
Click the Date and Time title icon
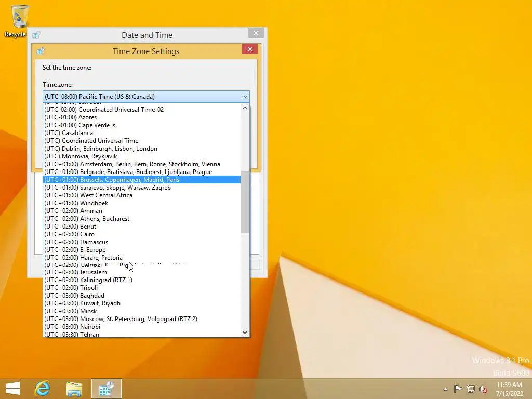tap(36, 35)
